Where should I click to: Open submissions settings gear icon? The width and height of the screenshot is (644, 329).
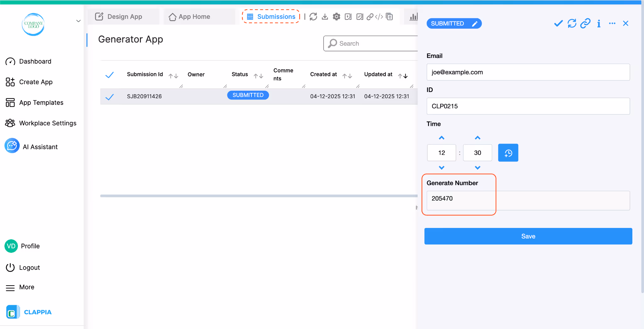pos(336,17)
